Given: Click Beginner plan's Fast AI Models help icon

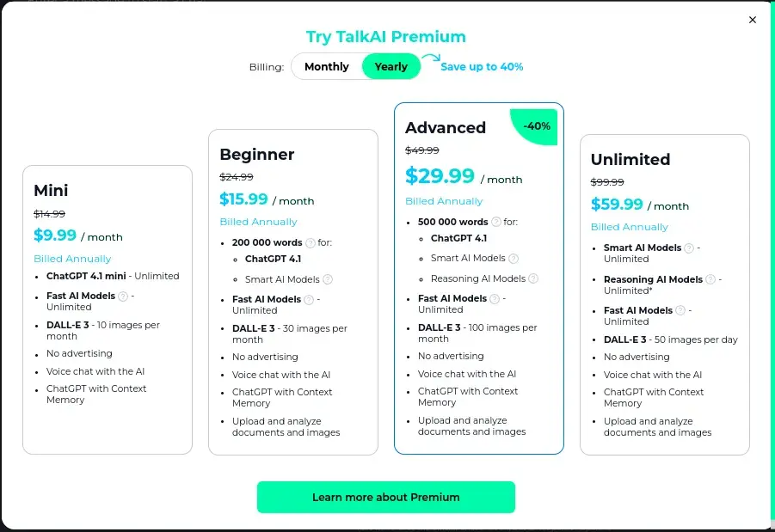Looking at the screenshot, I should pos(309,299).
